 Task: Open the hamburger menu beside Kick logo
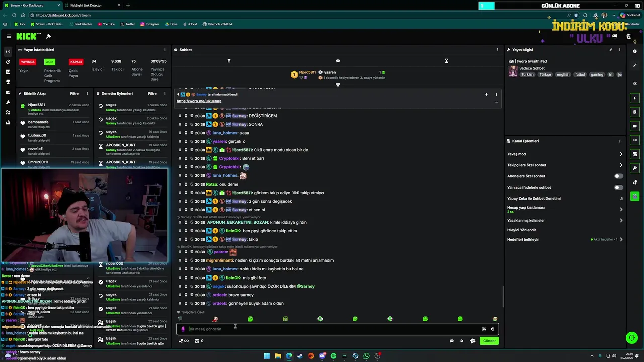coord(9,36)
